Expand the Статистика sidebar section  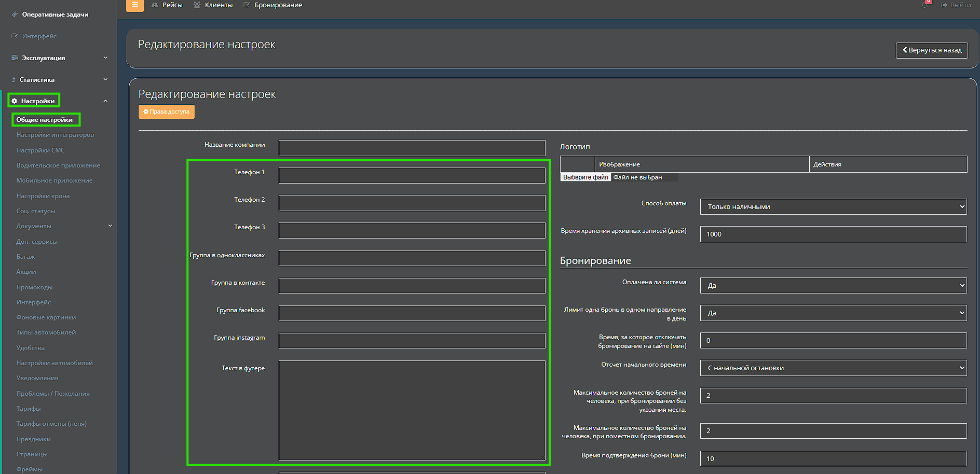tap(105, 80)
